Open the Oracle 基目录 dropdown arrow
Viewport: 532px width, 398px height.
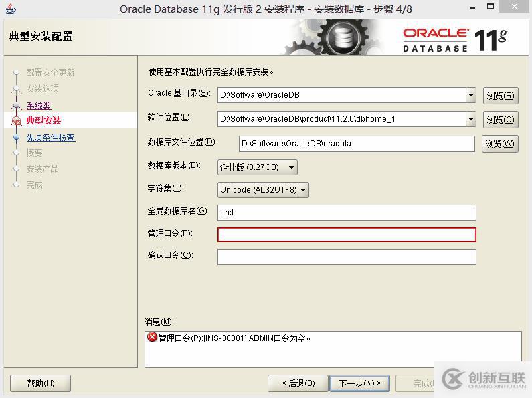point(471,95)
